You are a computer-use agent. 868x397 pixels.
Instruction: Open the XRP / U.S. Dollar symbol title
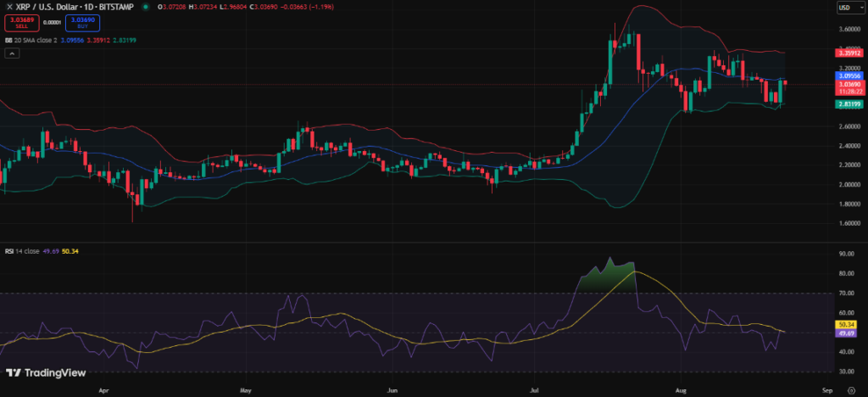click(75, 7)
